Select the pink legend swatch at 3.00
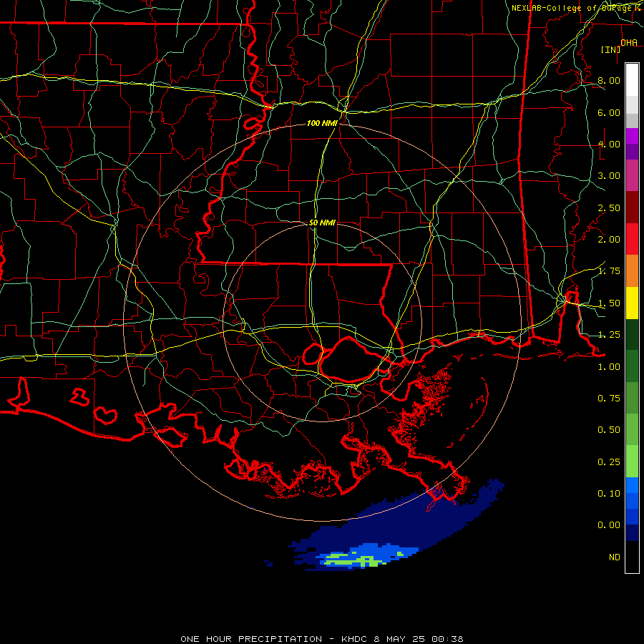Viewport: 644px width, 644px height. 632,176
